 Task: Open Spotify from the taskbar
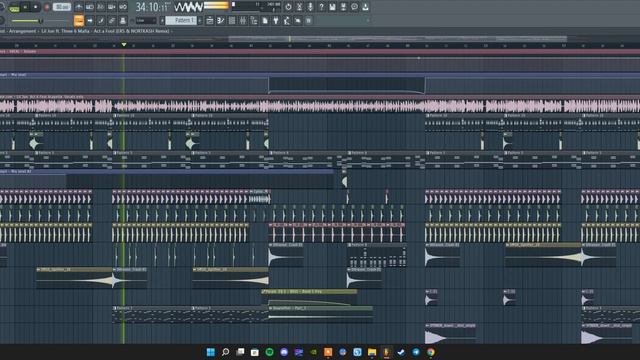[x=269, y=352]
